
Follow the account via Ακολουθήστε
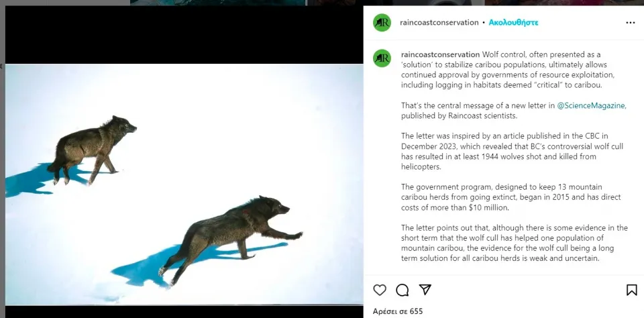pyautogui.click(x=513, y=23)
